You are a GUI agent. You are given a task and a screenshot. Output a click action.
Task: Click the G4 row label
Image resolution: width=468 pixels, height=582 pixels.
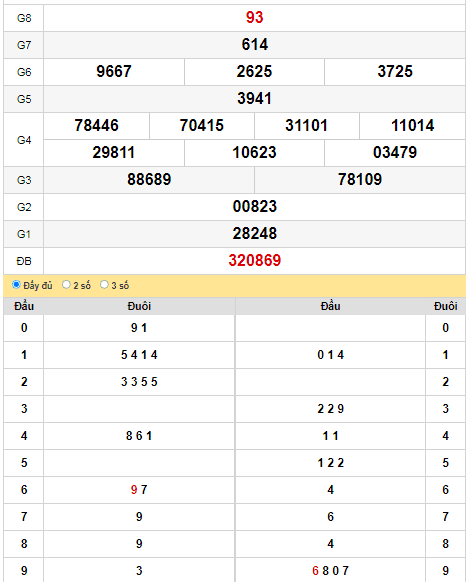(x=24, y=140)
